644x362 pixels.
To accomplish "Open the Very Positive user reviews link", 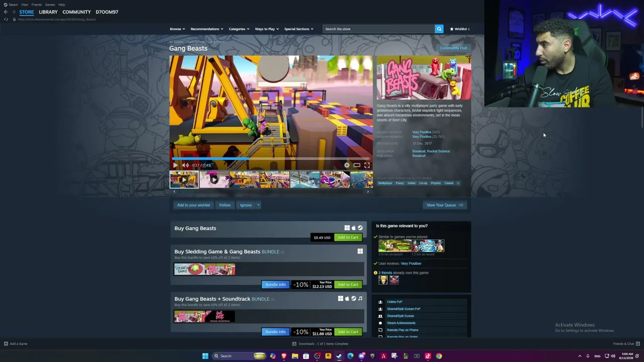I will (411, 263).
